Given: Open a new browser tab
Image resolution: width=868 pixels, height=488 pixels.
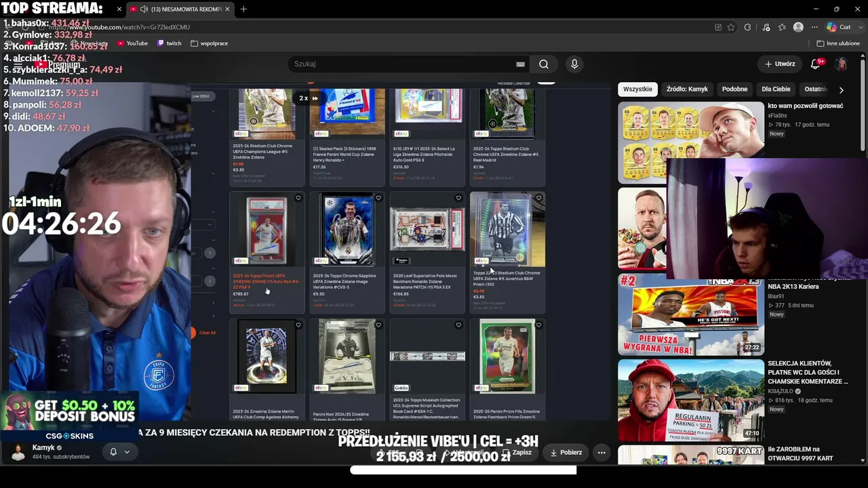Looking at the screenshot, I should pos(243,9).
